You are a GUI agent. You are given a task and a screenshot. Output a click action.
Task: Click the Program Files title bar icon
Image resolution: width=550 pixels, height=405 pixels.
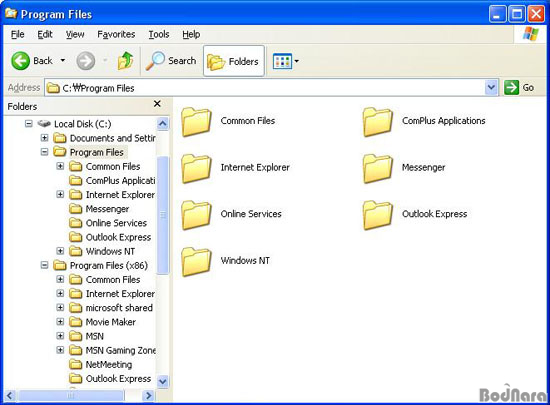click(x=11, y=13)
